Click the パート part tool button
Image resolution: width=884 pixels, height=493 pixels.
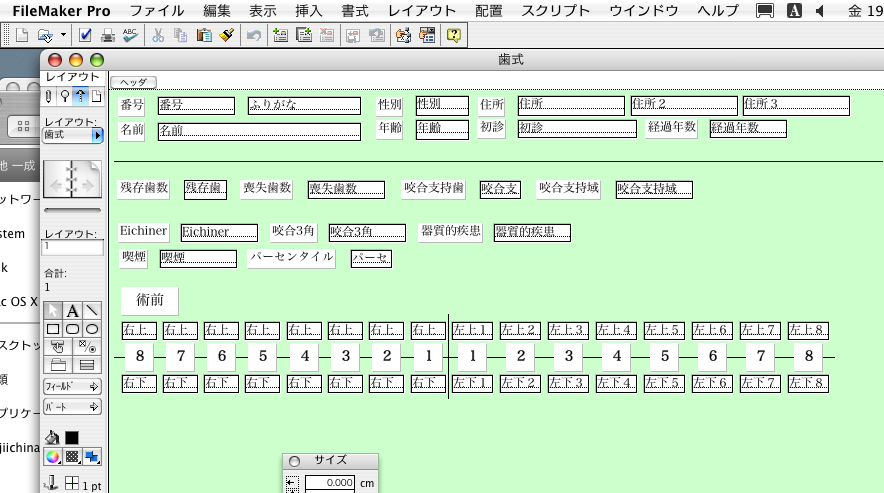(x=72, y=407)
